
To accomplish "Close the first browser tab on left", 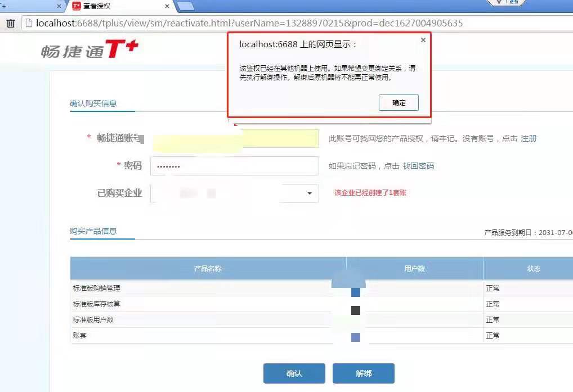I will click(x=59, y=6).
